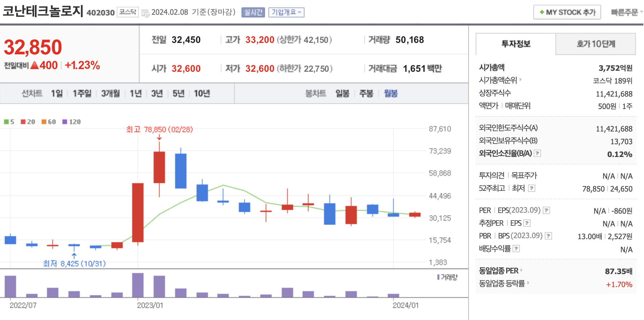Click the 거래대금 value 1,651백만
The width and height of the screenshot is (644, 320).
pos(422,69)
